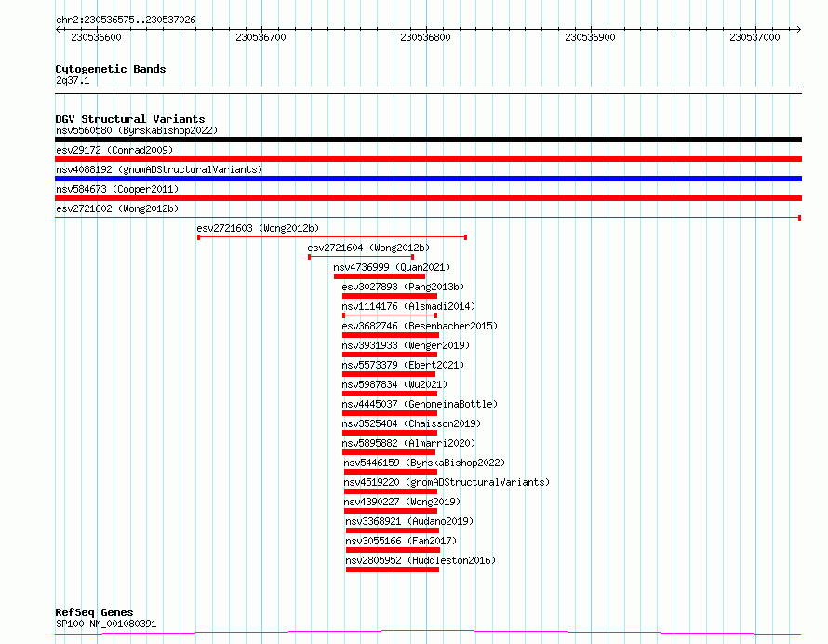Click the 230536600 ruler coordinate
Image resolution: width=828 pixels, height=644 pixels.
(x=96, y=37)
